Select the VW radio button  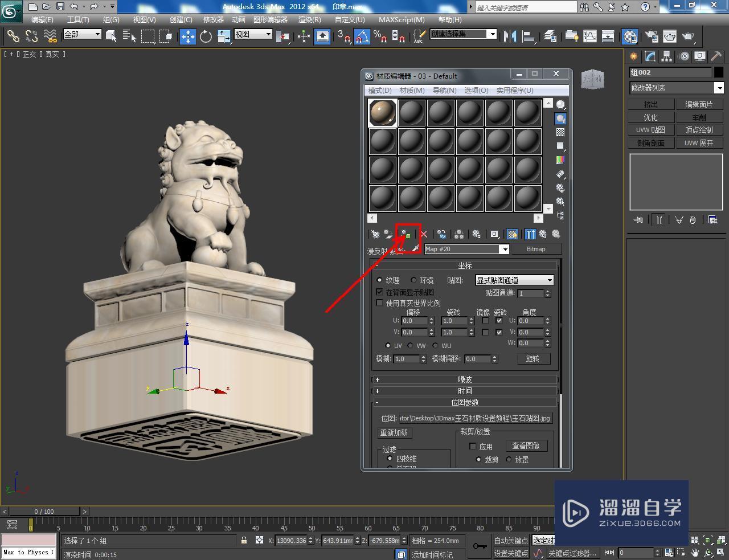[411, 346]
